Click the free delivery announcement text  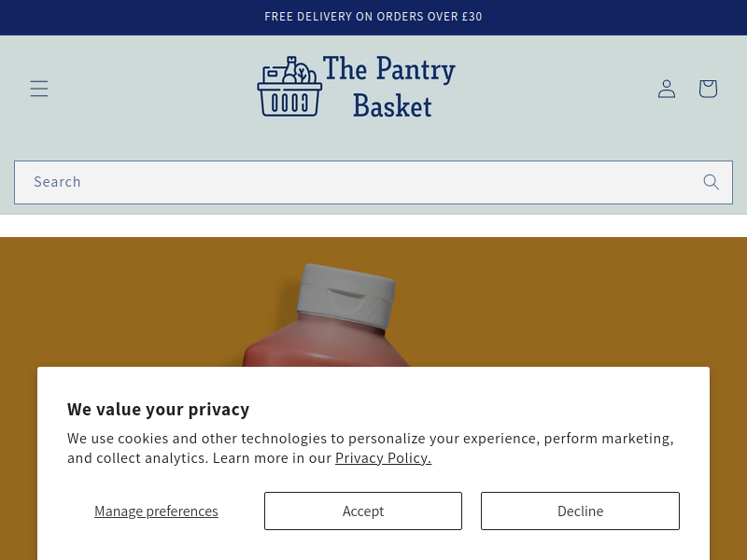point(373,17)
